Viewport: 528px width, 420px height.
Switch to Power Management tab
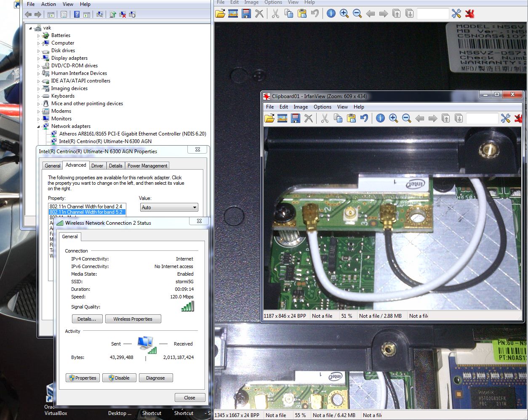tap(147, 166)
